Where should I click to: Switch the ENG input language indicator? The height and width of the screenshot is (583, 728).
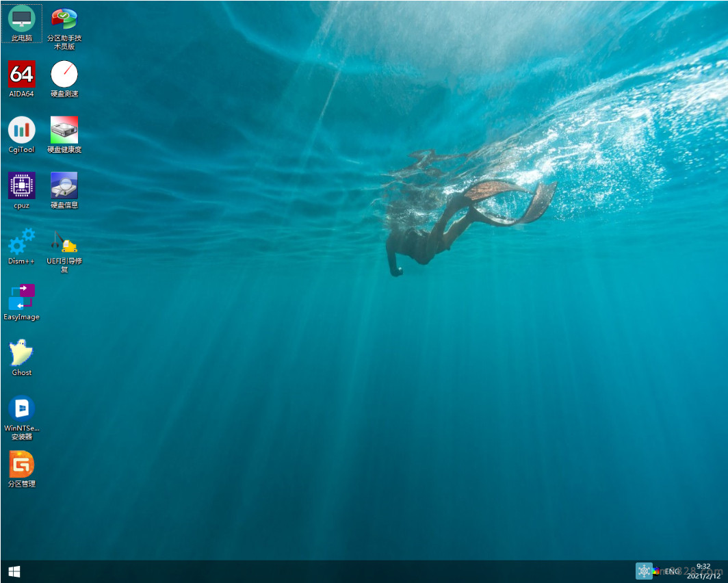(673, 571)
